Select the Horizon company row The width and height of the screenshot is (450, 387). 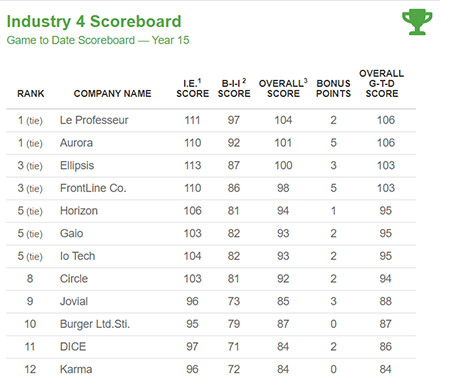pyautogui.click(x=211, y=211)
